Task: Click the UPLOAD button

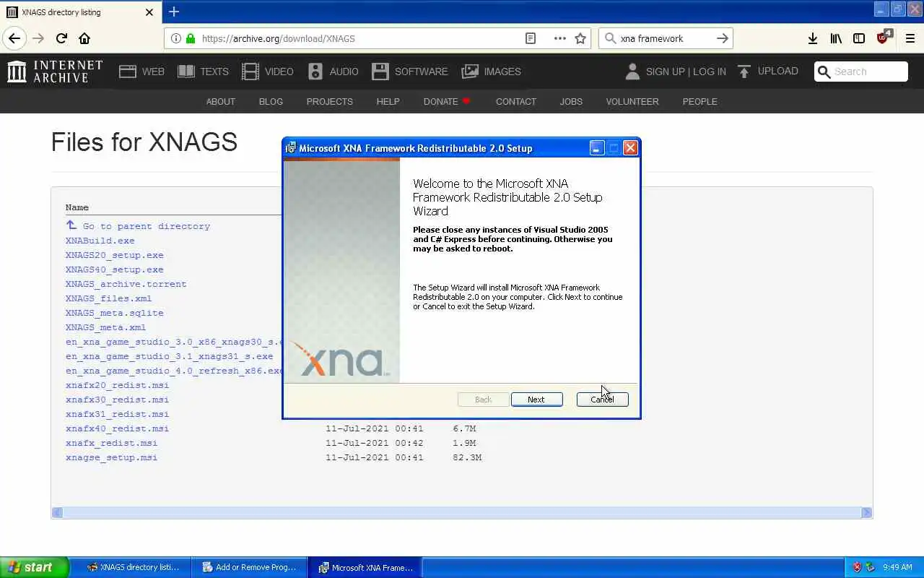Action: coord(767,71)
